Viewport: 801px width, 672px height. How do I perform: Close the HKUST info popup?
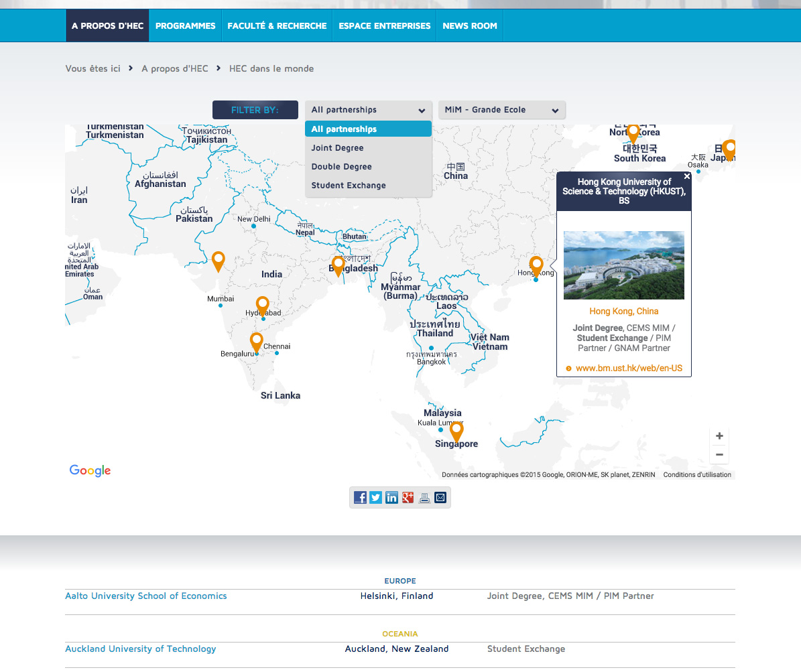click(687, 176)
